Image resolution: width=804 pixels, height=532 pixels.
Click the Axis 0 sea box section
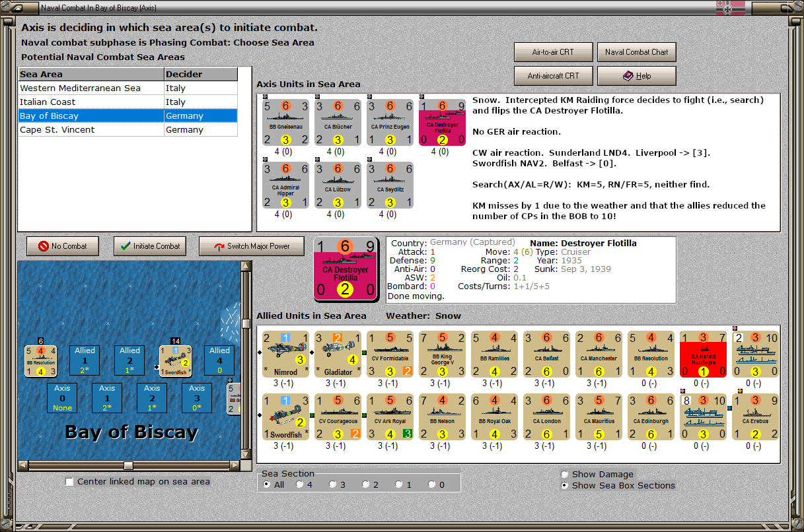(x=62, y=398)
